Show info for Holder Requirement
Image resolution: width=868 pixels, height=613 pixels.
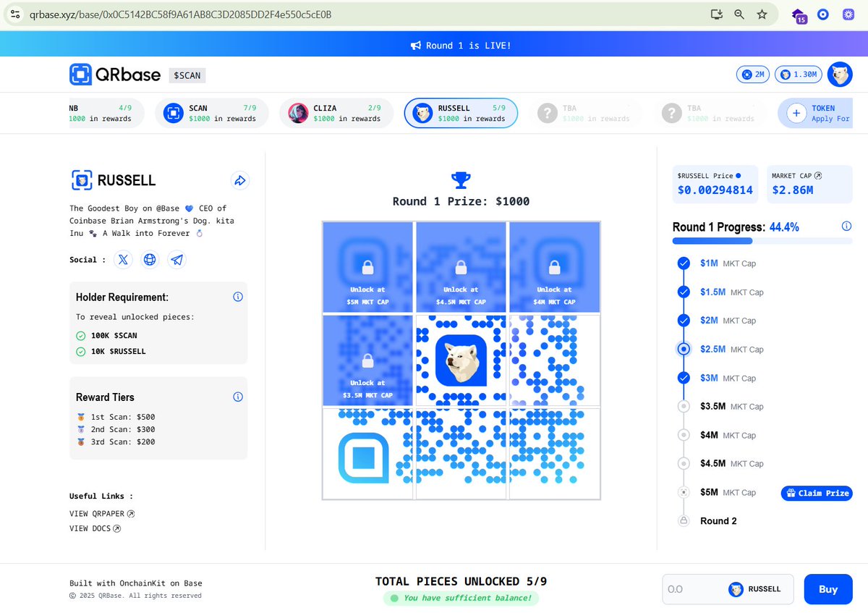pyautogui.click(x=238, y=297)
